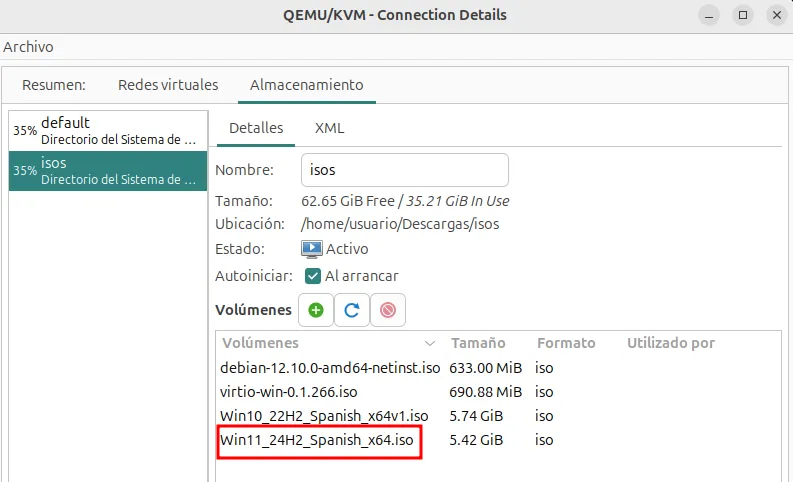Click the Nombre input field
793x482 pixels.
coord(404,170)
